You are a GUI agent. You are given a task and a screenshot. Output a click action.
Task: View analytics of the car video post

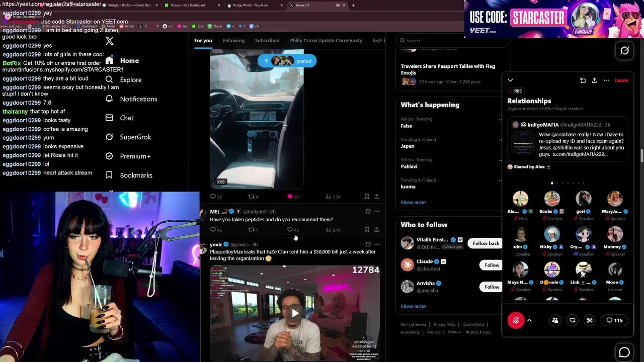333,197
